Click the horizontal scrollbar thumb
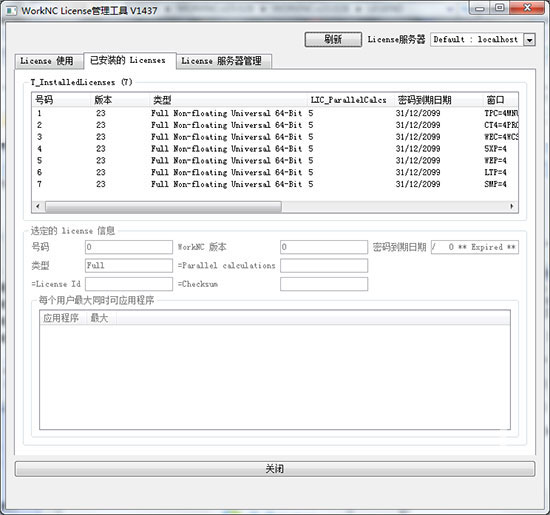The height and width of the screenshot is (515, 550). click(x=163, y=206)
